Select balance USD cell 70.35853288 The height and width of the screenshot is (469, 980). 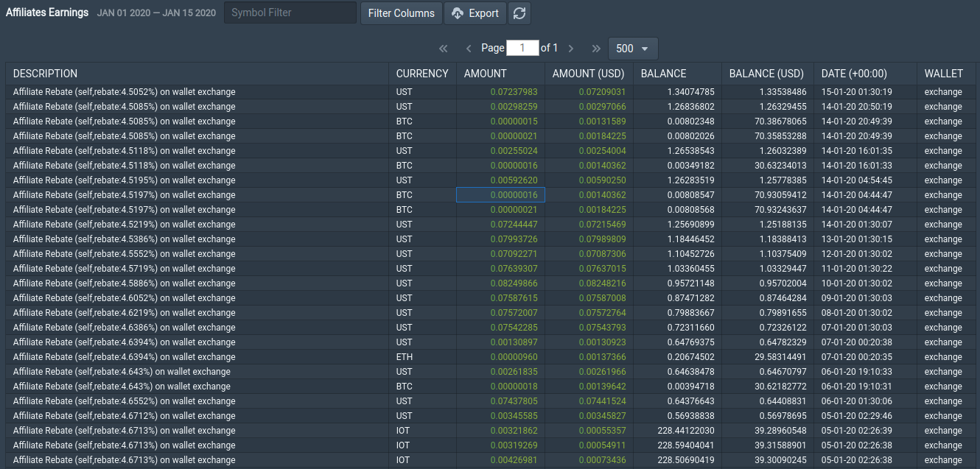[768, 136]
